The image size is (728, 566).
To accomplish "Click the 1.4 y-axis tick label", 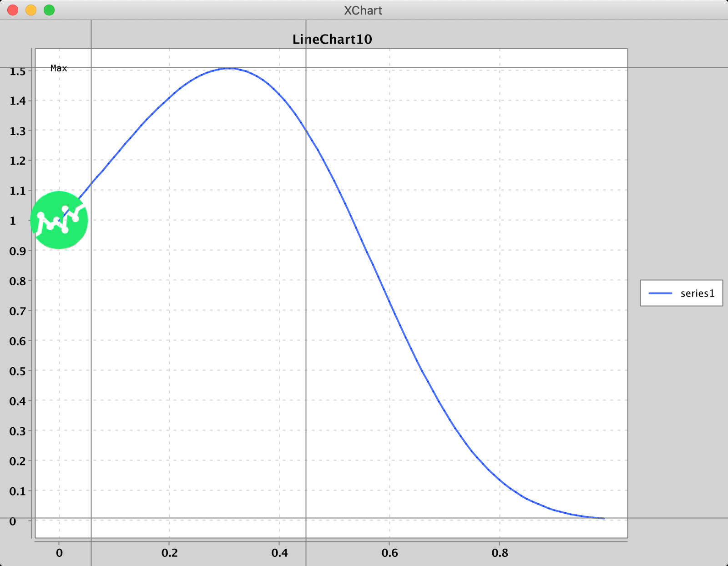I will click(x=18, y=101).
